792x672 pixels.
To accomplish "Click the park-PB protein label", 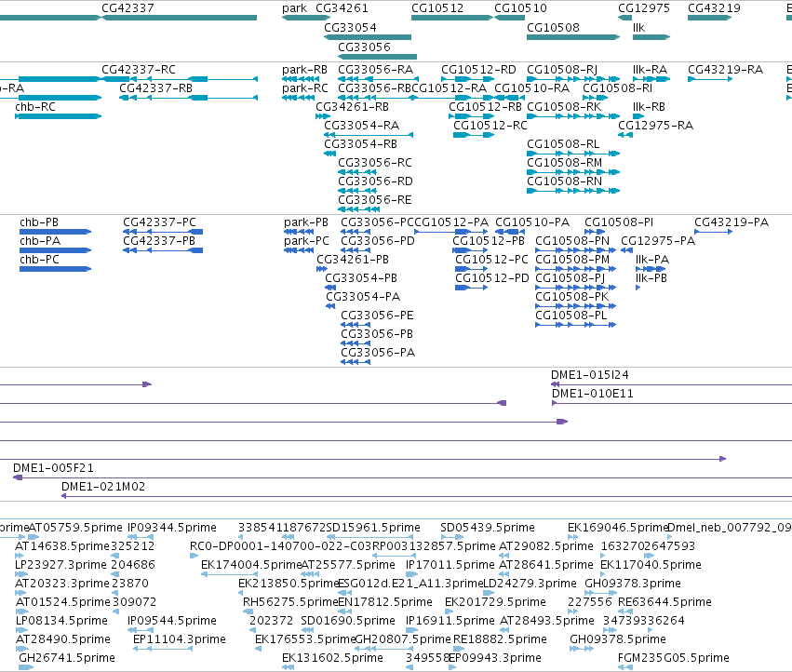I will pos(306,222).
